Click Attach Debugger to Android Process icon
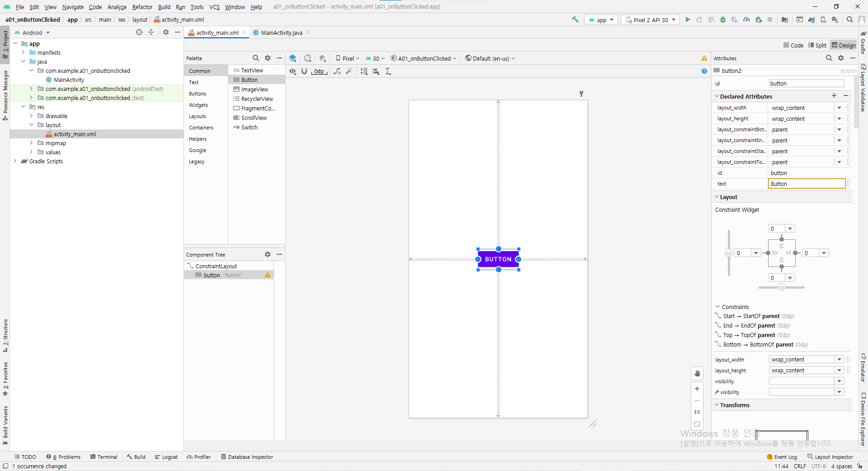Screen dimensions: 868x471 point(759,19)
